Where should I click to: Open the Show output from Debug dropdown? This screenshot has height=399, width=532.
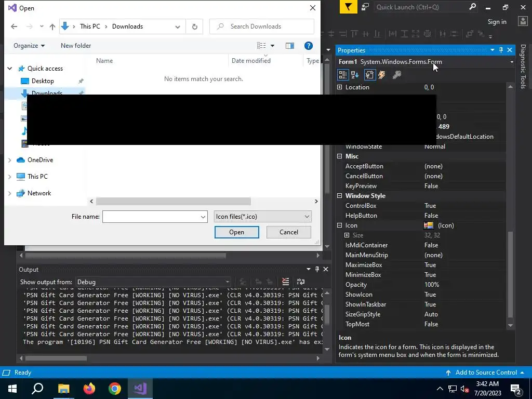[x=153, y=282]
